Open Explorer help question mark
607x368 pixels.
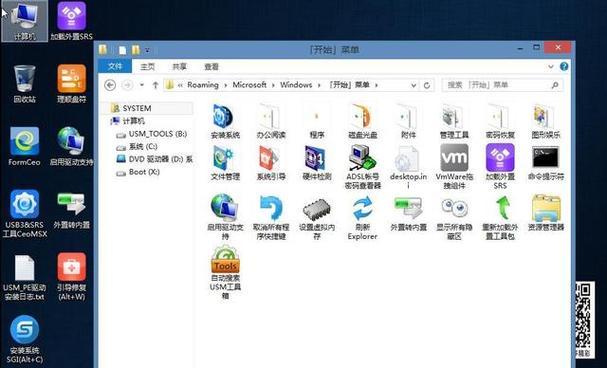click(x=564, y=67)
